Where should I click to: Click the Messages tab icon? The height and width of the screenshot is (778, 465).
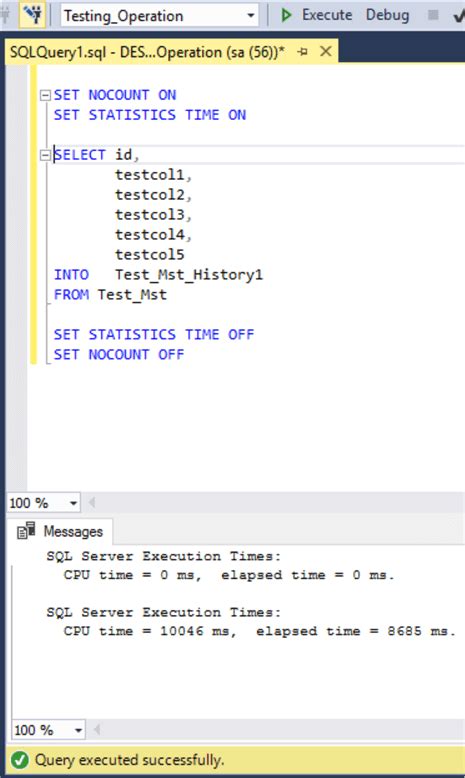click(x=26, y=531)
